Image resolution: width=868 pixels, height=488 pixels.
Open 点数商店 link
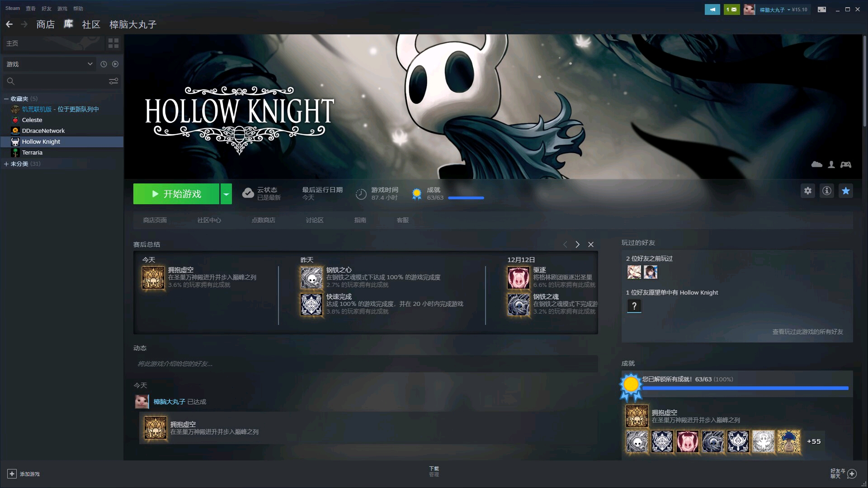coord(264,220)
